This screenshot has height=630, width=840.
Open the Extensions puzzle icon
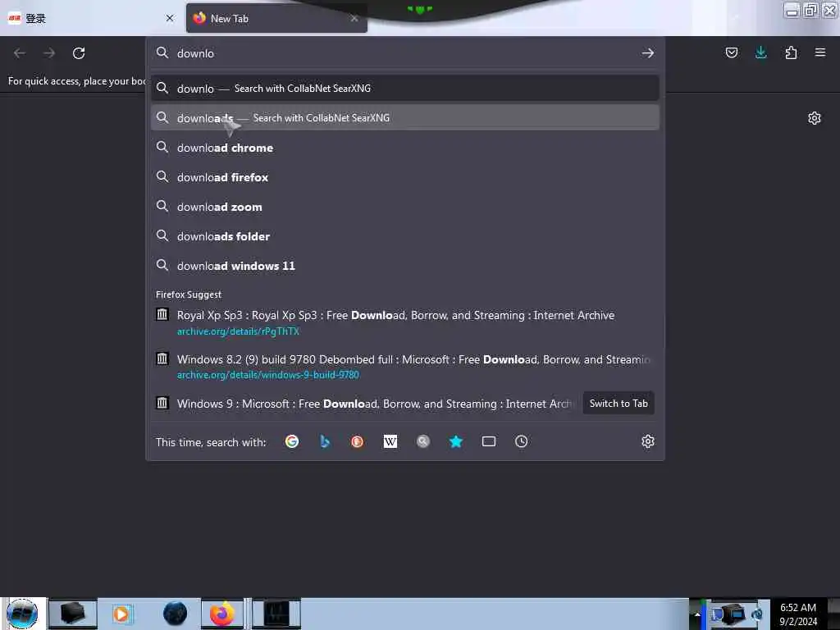click(791, 52)
